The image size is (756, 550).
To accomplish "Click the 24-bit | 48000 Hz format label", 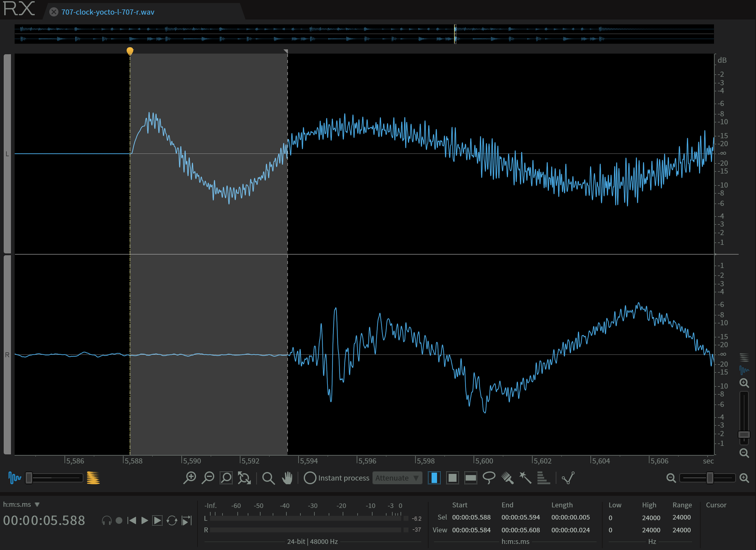I will coord(312,541).
